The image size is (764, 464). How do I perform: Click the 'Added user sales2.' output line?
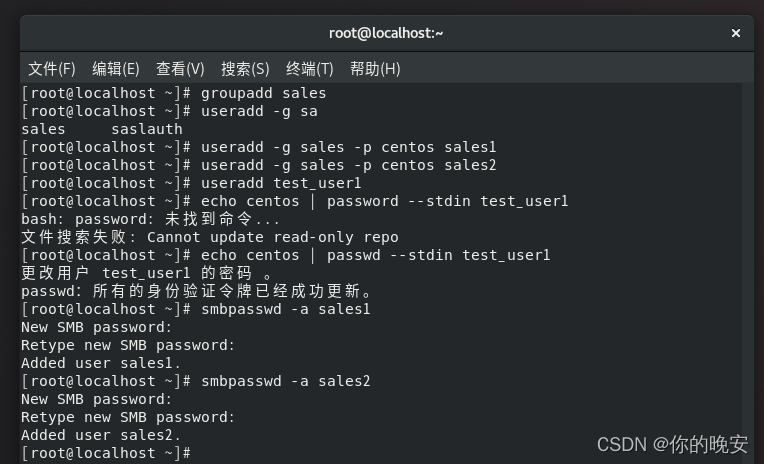101,435
